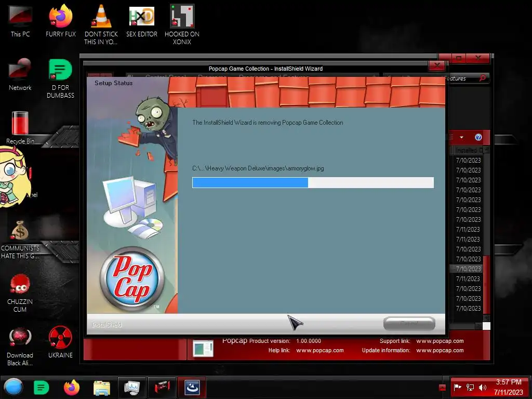532x399 pixels.
Task: Open the green notes app in taskbar
Action: click(42, 388)
